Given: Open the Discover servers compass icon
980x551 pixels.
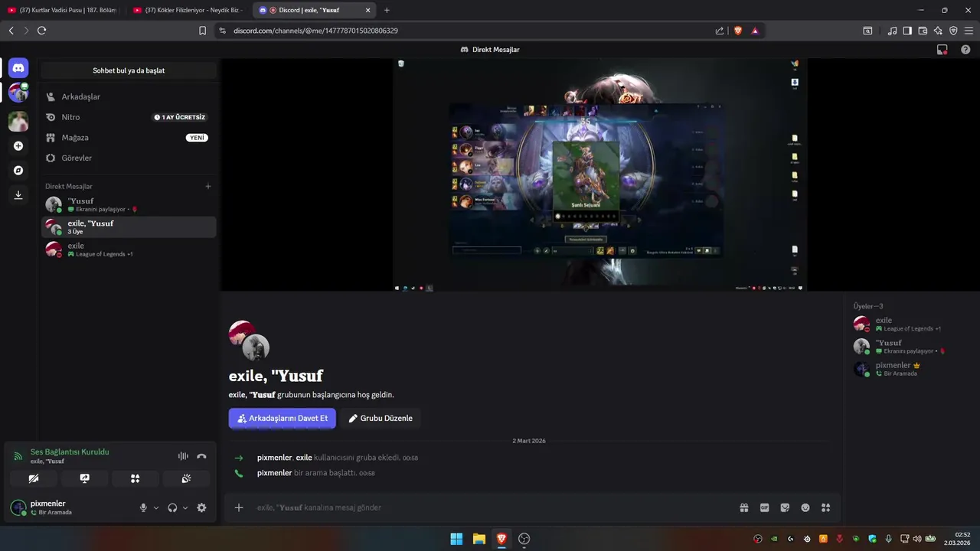Looking at the screenshot, I should pyautogui.click(x=18, y=171).
